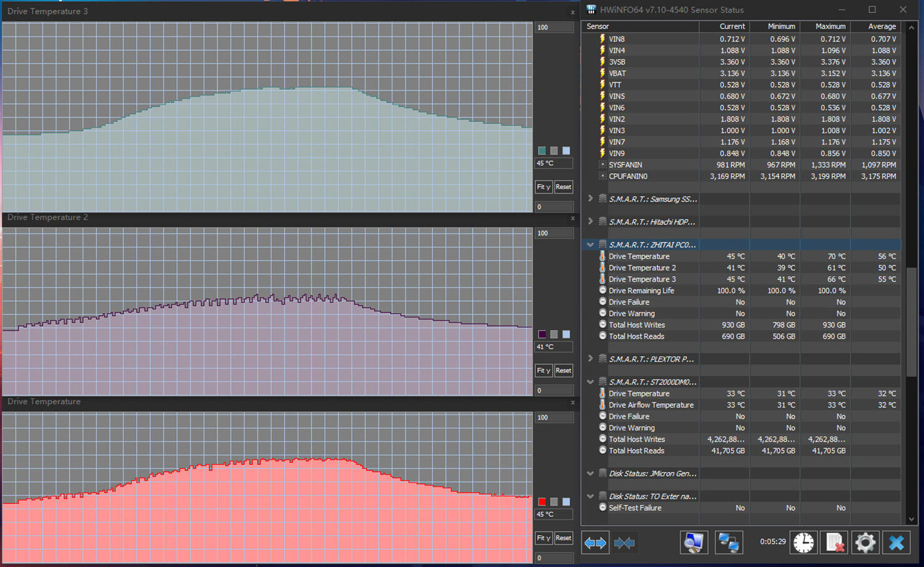
Task: Expand the S.M.A.R.T.: Samsung sensor group
Action: click(x=590, y=198)
